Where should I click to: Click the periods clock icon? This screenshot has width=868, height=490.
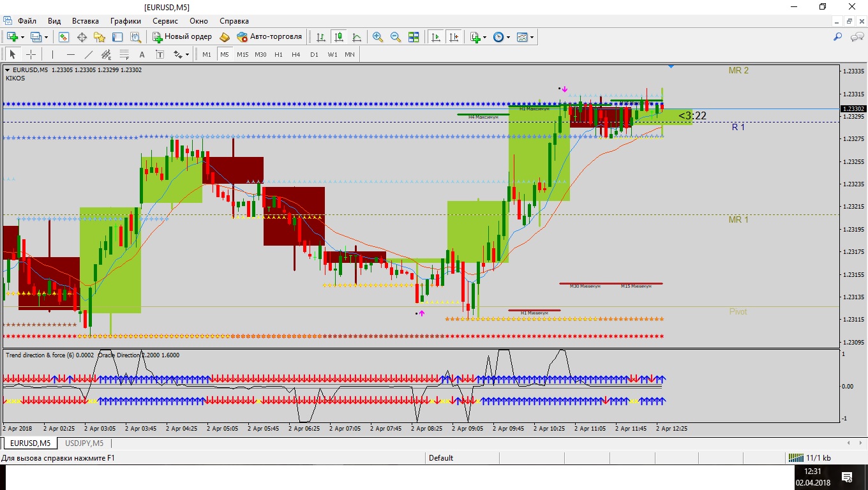pyautogui.click(x=498, y=37)
